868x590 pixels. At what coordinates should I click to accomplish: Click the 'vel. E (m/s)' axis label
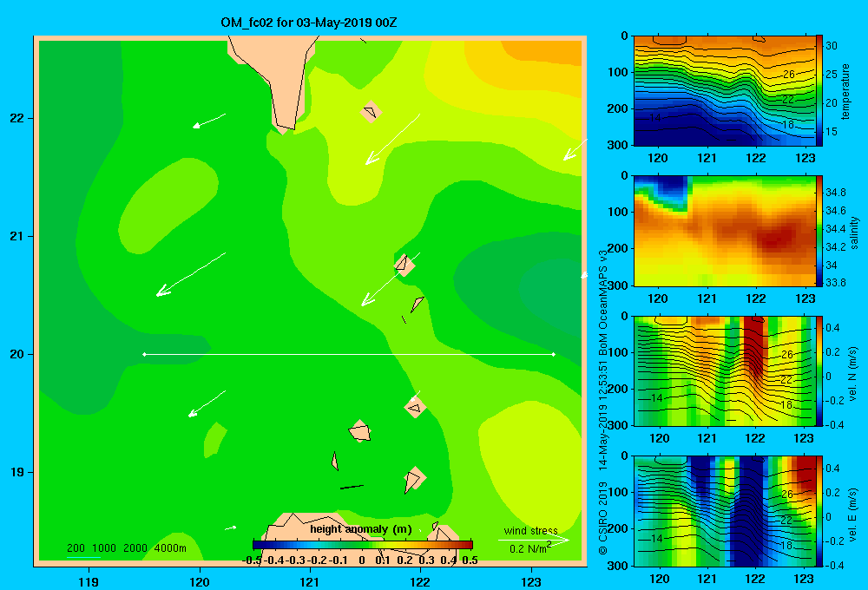click(852, 514)
